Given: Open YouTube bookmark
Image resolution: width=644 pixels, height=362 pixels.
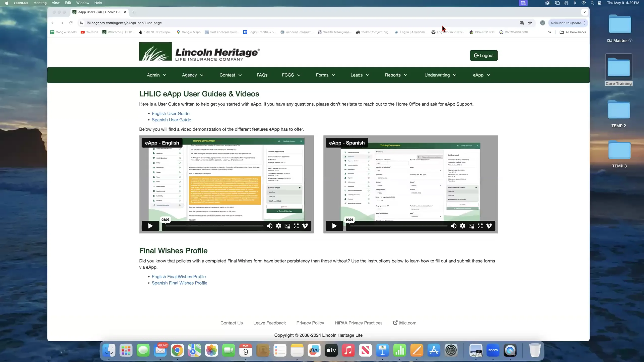Looking at the screenshot, I should 89,32.
